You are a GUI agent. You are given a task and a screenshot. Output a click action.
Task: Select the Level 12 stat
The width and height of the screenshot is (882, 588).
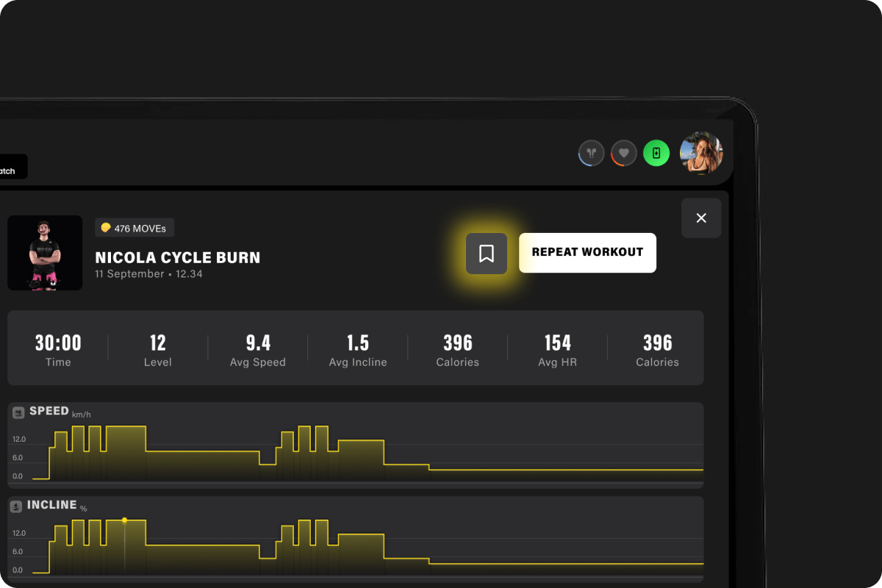click(158, 349)
